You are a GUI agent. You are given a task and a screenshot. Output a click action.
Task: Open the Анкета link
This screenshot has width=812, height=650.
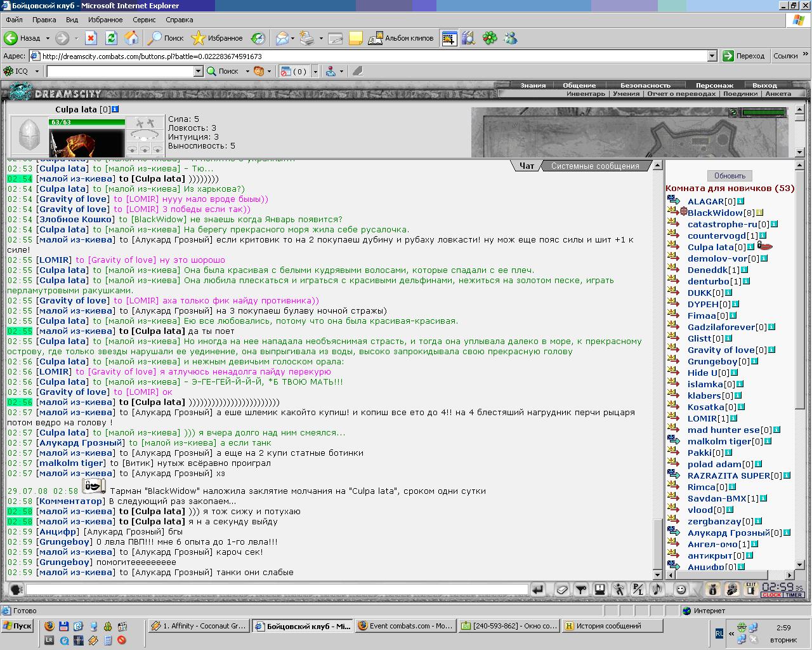[778, 93]
